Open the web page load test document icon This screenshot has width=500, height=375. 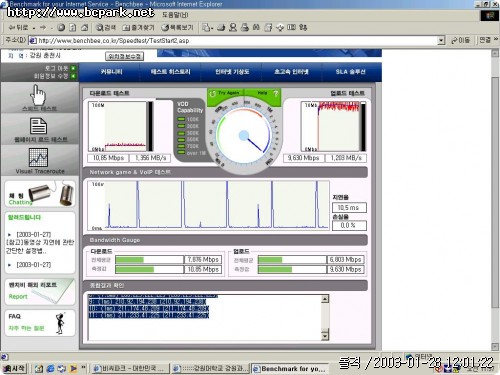[x=38, y=126]
